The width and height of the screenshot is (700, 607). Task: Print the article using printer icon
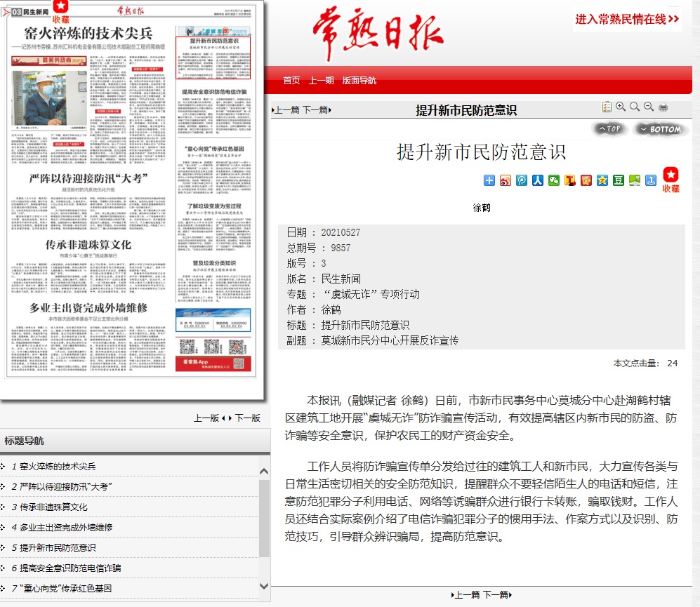pos(663,107)
